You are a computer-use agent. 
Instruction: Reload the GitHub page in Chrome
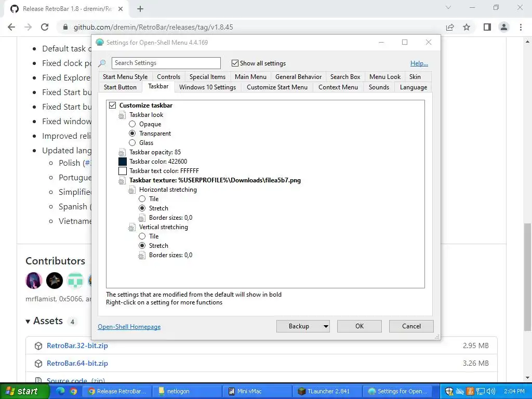pos(45,27)
